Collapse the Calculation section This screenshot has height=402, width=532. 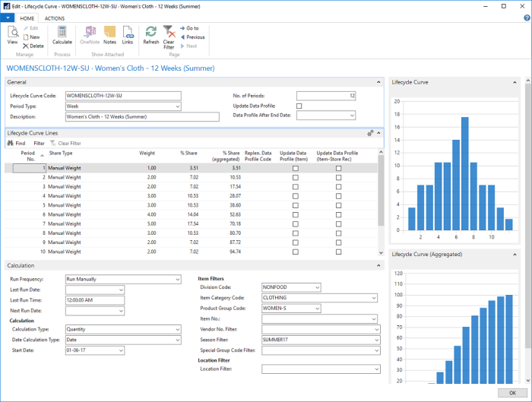[x=378, y=265]
